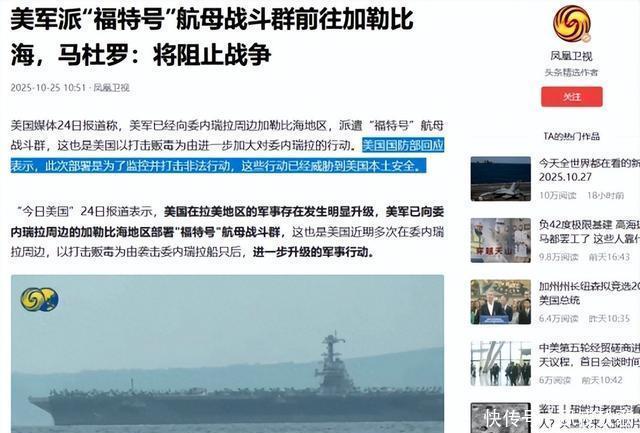Open the 负42度极限基建 article title

tap(589, 231)
